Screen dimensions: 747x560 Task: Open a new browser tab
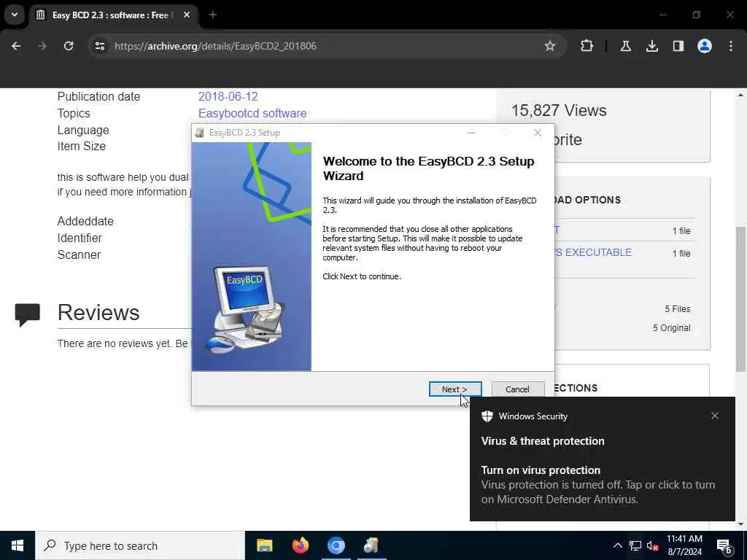tap(213, 15)
